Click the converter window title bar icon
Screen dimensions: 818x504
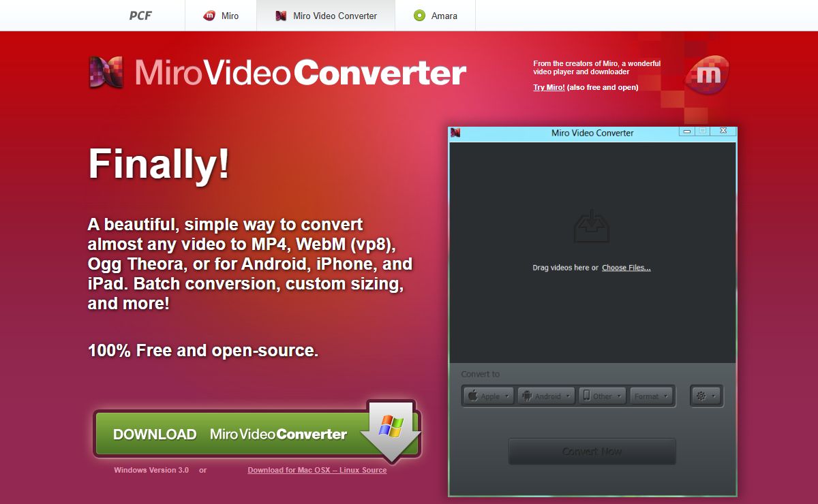(455, 133)
